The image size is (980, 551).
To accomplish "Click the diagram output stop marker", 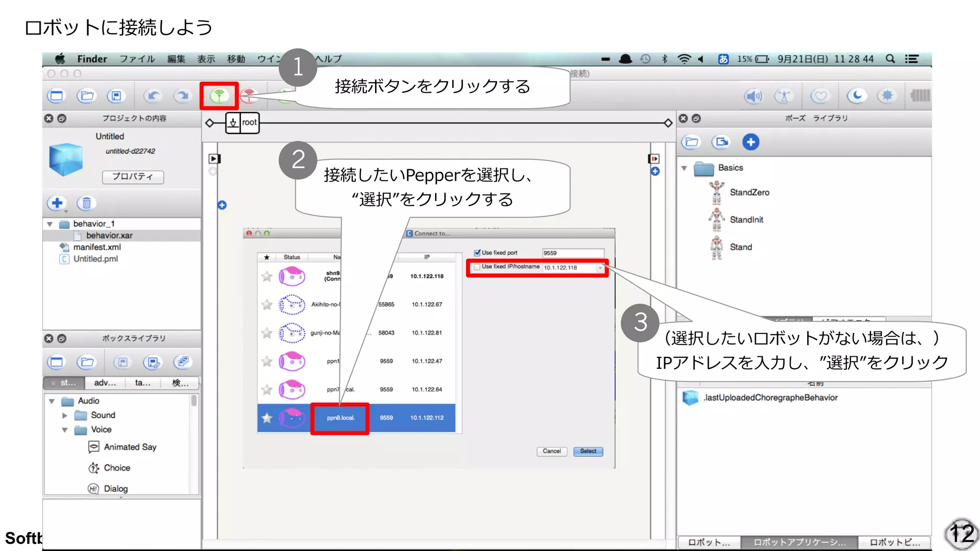I will (654, 158).
